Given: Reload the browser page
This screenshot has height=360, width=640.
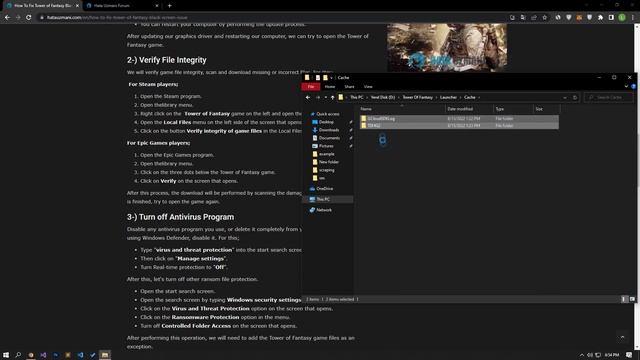Looking at the screenshot, I should (29, 18).
